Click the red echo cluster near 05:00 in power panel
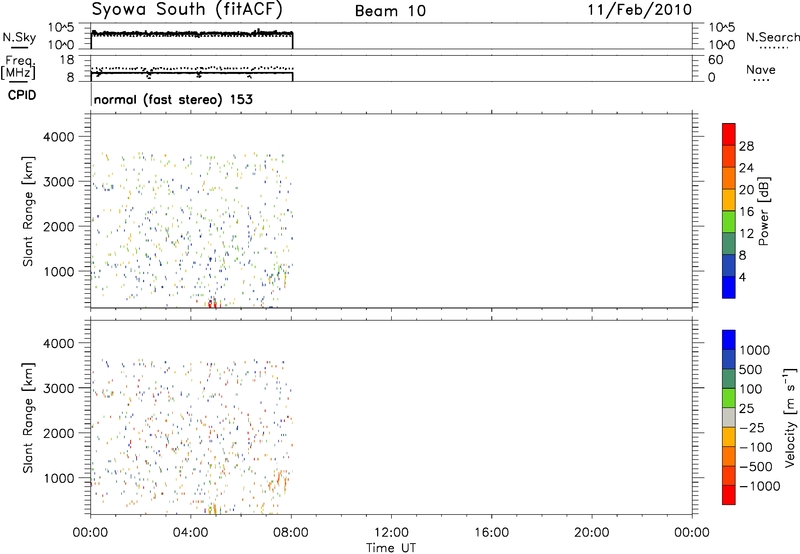Image resolution: width=800 pixels, height=554 pixels. click(212, 303)
